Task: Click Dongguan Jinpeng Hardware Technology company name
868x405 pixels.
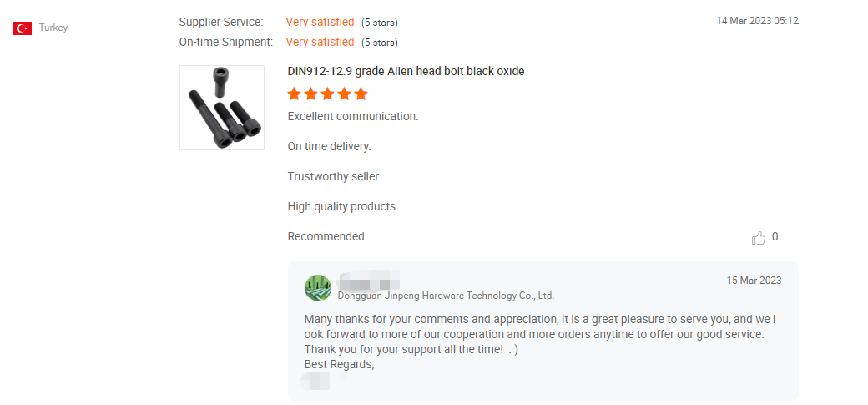Action: [446, 296]
